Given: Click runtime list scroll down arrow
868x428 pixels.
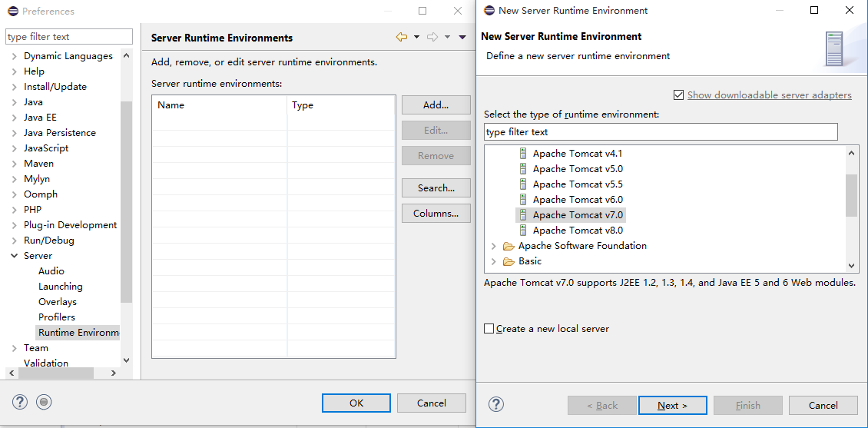Looking at the screenshot, I should [851, 266].
